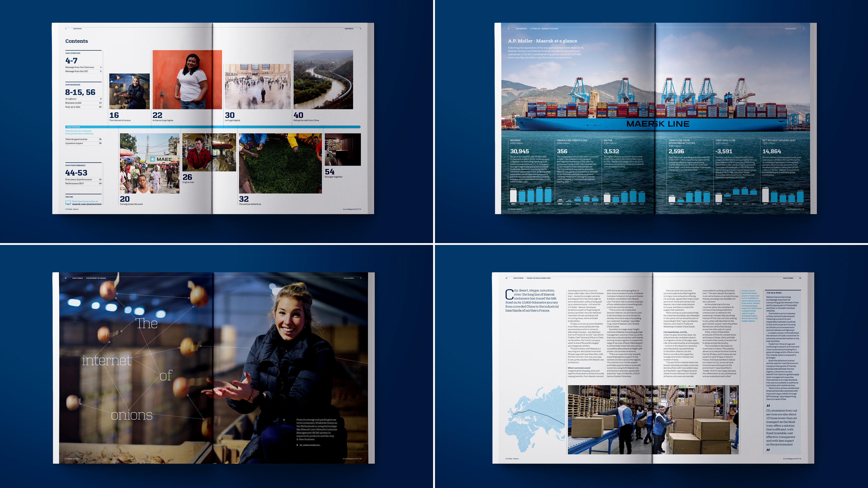Click 'Message from the CEO' entry
The image size is (868, 488).
click(x=83, y=71)
